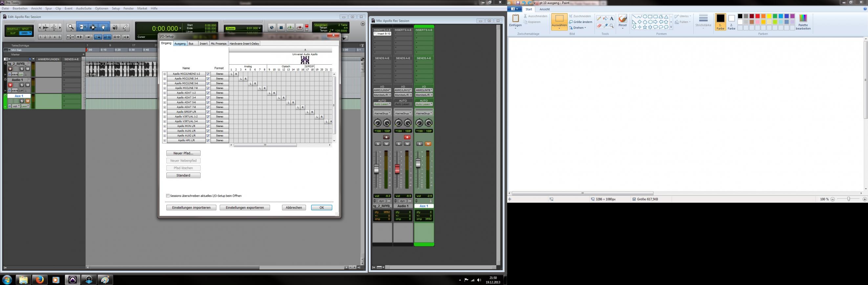868x285 pixels.
Task: Open Palette bearbeiten in Paint
Action: coord(803,22)
